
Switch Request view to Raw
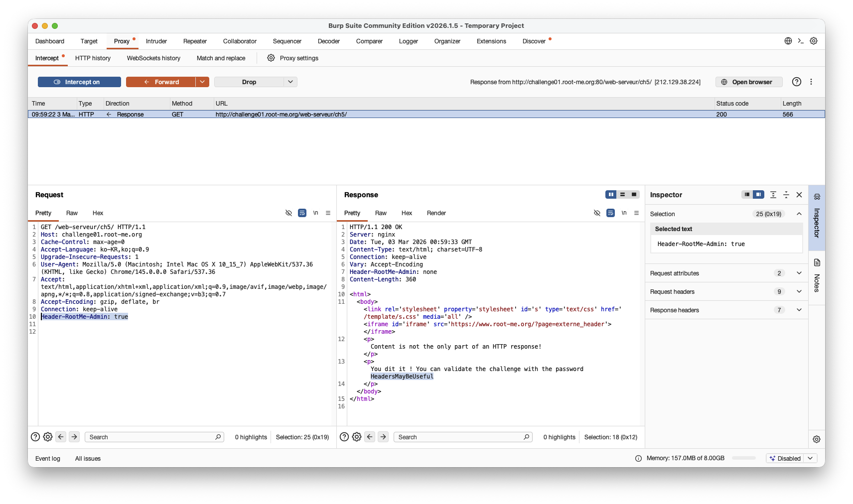pos(72,213)
